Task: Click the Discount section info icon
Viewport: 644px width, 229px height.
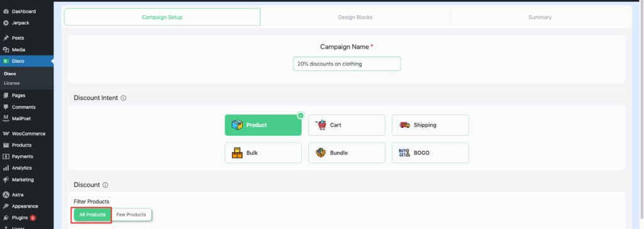Action: 106,185
